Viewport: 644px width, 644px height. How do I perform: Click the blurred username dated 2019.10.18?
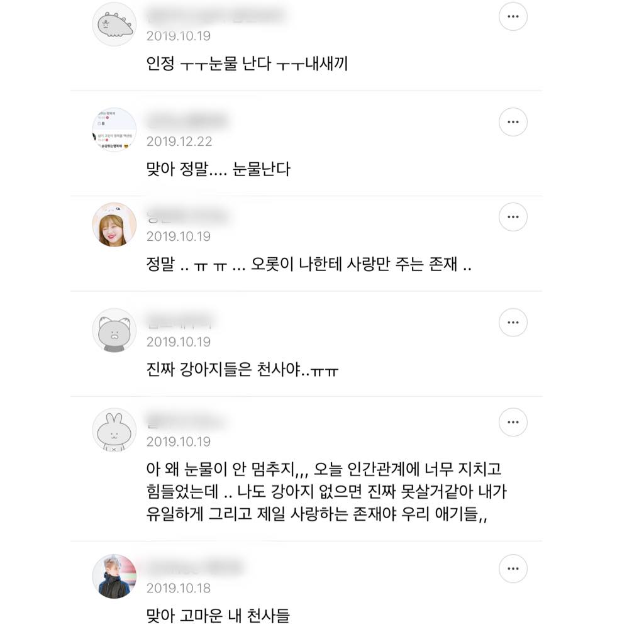coord(194,567)
